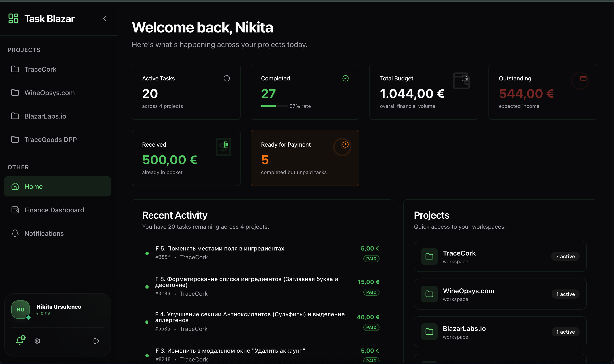This screenshot has height=364, width=614.
Task: Click the BlazarLabs.io workspace folder icon
Action: [429, 332]
